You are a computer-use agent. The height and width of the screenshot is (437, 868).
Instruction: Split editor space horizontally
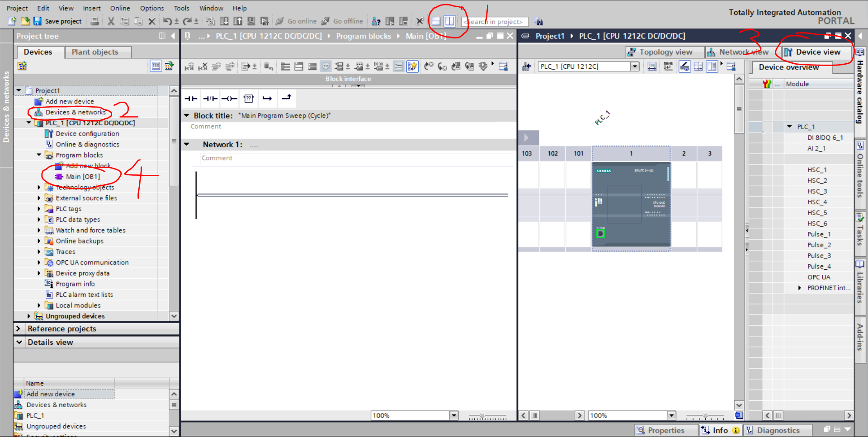click(436, 21)
